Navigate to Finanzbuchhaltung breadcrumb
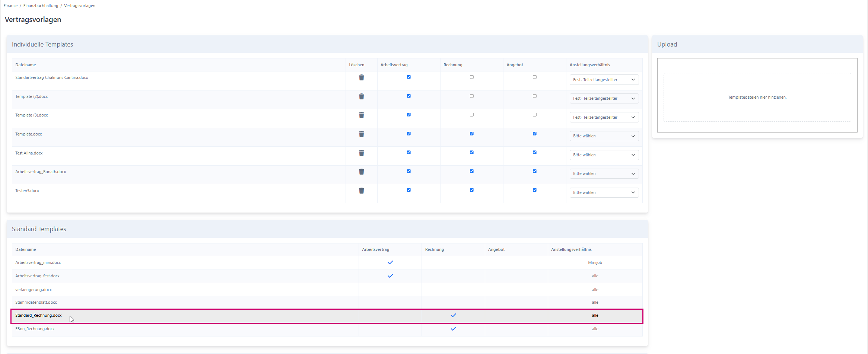Image resolution: width=868 pixels, height=354 pixels. click(41, 6)
